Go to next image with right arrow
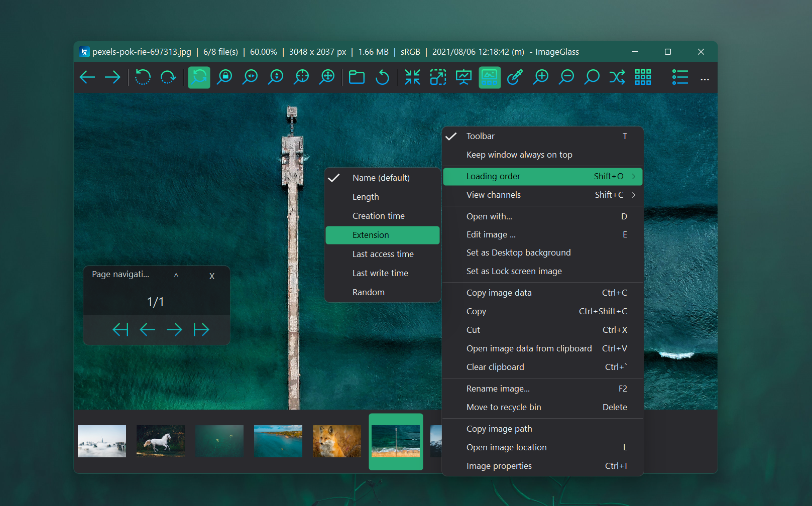 tap(112, 77)
